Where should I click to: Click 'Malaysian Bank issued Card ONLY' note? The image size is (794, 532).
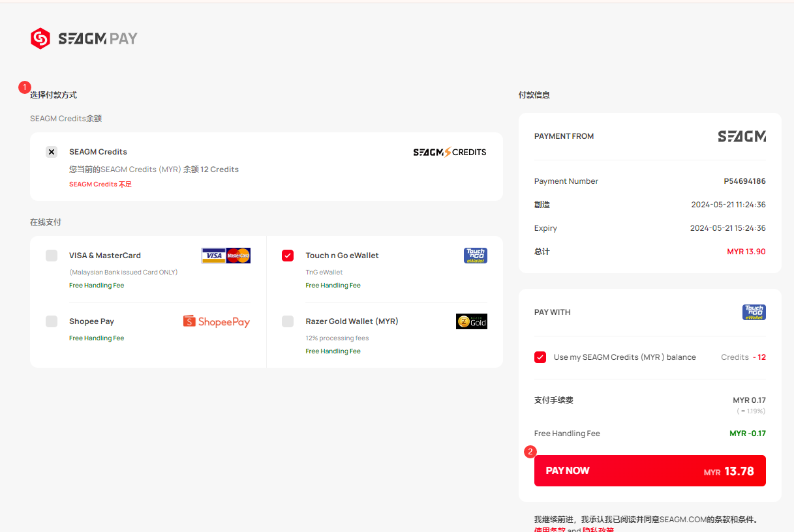click(123, 273)
